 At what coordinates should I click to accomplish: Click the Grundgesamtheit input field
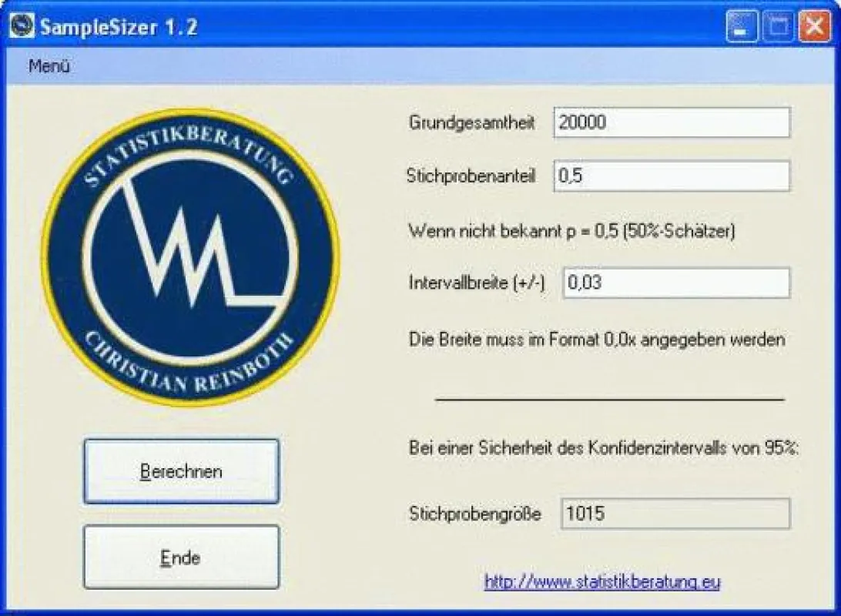[x=672, y=122]
